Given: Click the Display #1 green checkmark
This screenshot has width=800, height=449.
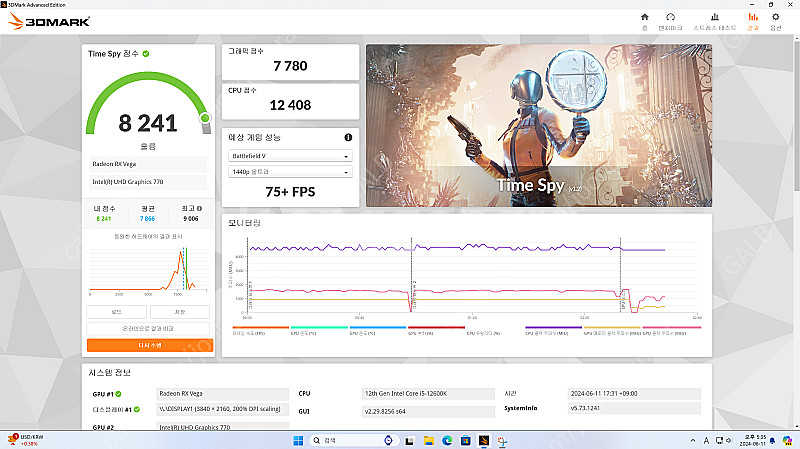Looking at the screenshot, I should point(137,409).
